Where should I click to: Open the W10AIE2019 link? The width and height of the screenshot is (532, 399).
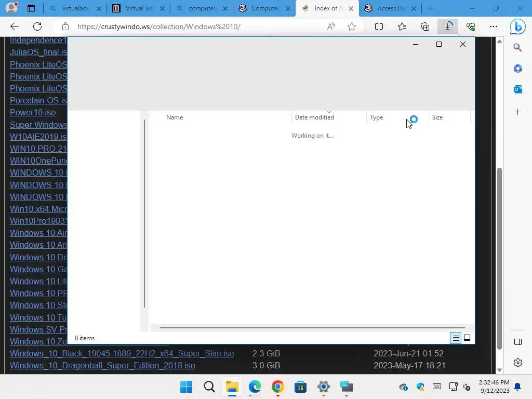(x=38, y=137)
